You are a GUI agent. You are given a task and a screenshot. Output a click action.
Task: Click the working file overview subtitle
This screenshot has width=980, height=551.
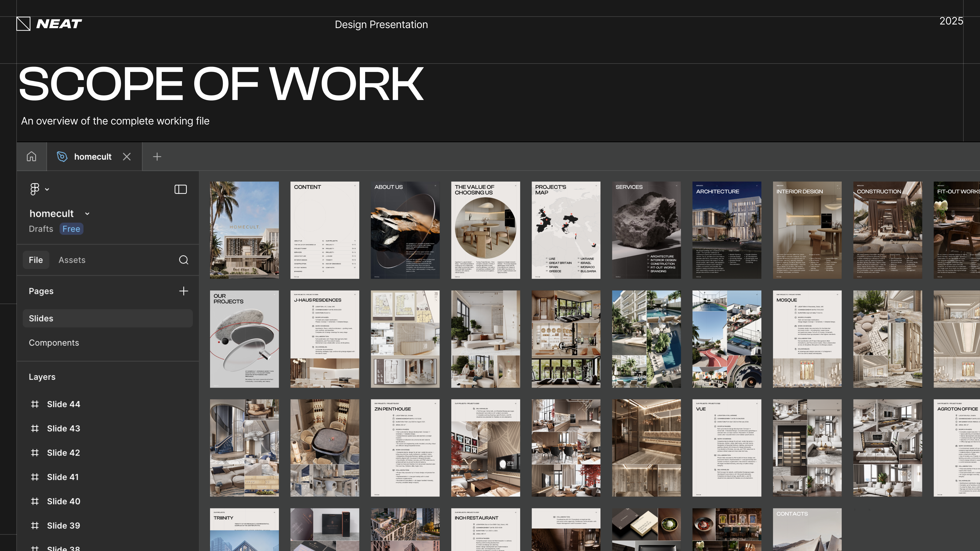tap(115, 121)
